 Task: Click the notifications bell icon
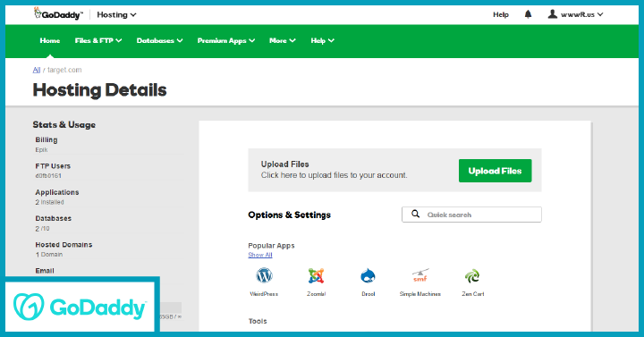(529, 14)
